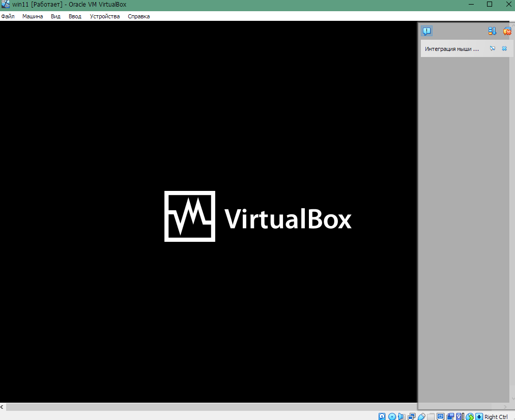This screenshot has width=515, height=420.
Task: Click the Right Ctrl host key label
Action: coord(496,417)
